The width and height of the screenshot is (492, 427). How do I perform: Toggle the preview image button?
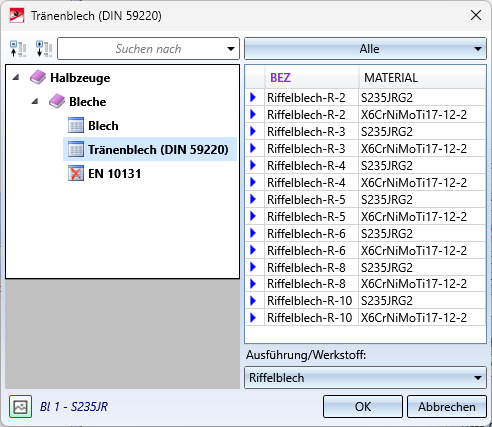click(x=21, y=406)
